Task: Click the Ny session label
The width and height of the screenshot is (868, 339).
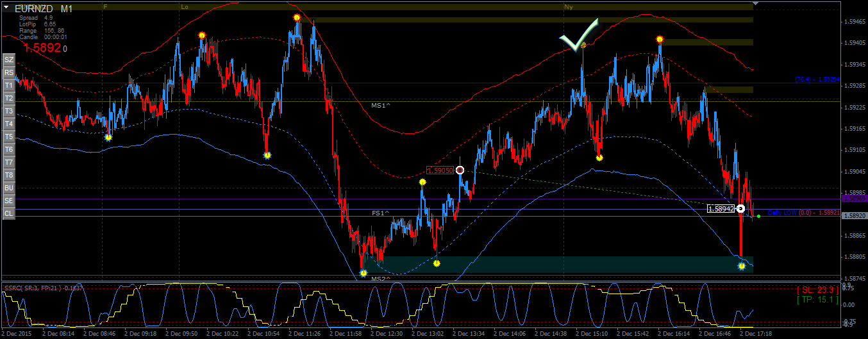Action: coord(568,7)
